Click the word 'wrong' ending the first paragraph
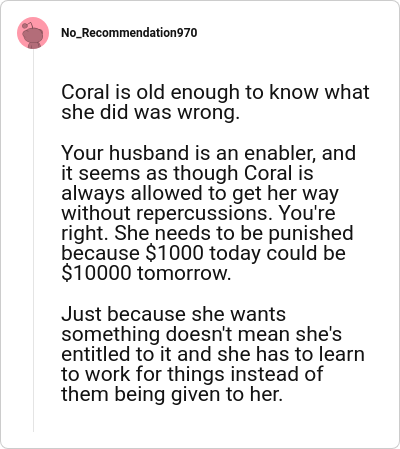The width and height of the screenshot is (400, 449). click(x=208, y=113)
